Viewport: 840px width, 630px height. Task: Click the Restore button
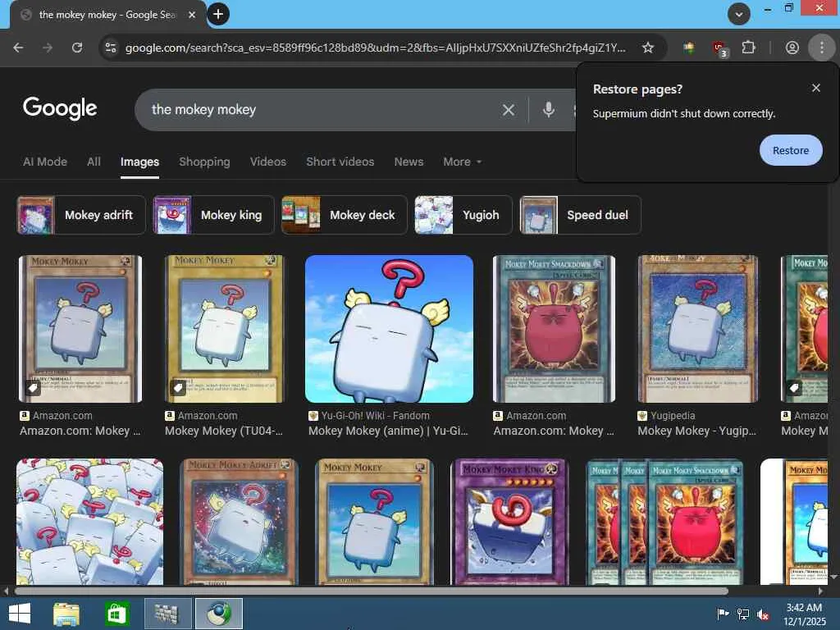click(x=791, y=150)
